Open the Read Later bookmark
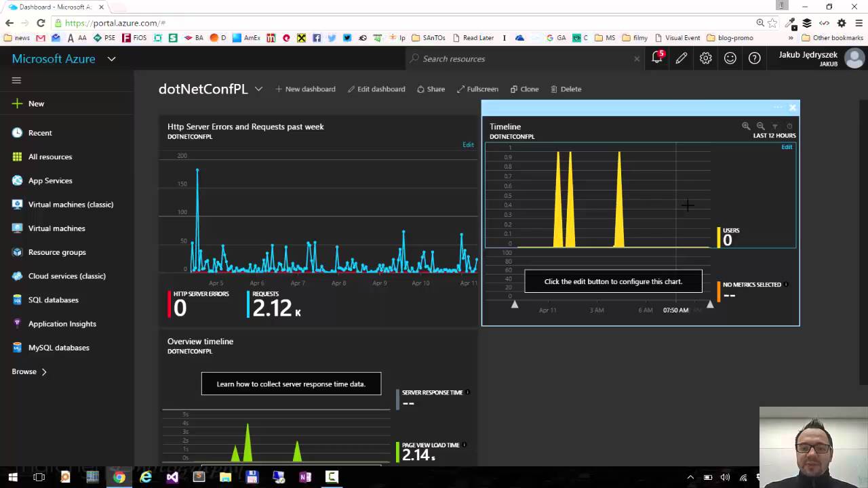Screen dimensions: 868x488 (x=473, y=38)
